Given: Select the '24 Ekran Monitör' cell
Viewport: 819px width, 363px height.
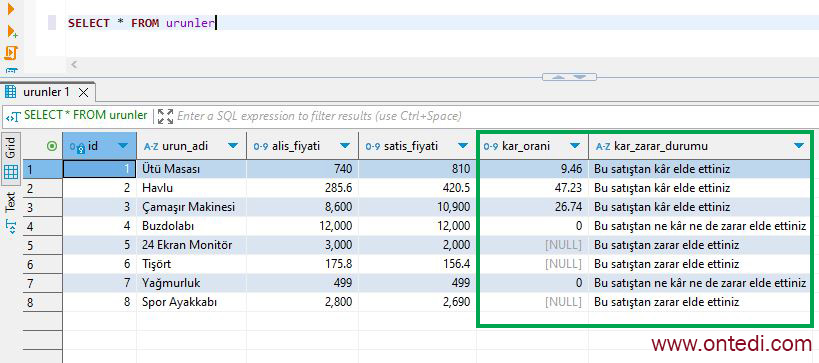Looking at the screenshot, I should point(192,245).
